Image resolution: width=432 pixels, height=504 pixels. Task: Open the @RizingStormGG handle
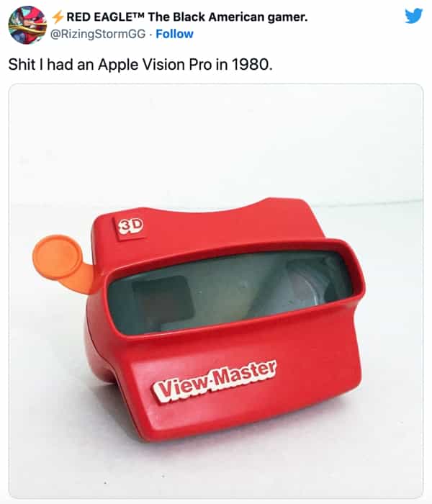pyautogui.click(x=98, y=34)
